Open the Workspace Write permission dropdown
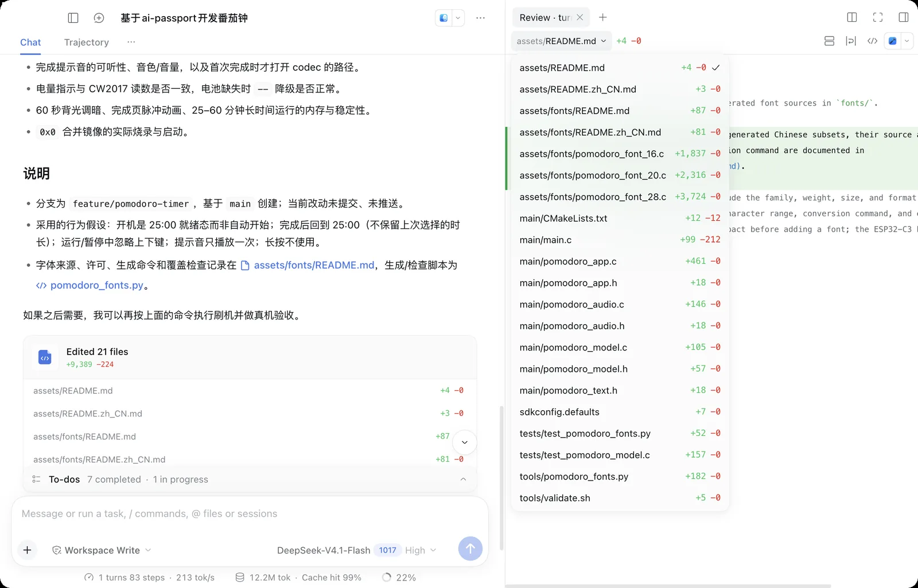This screenshot has height=588, width=918. 102,550
